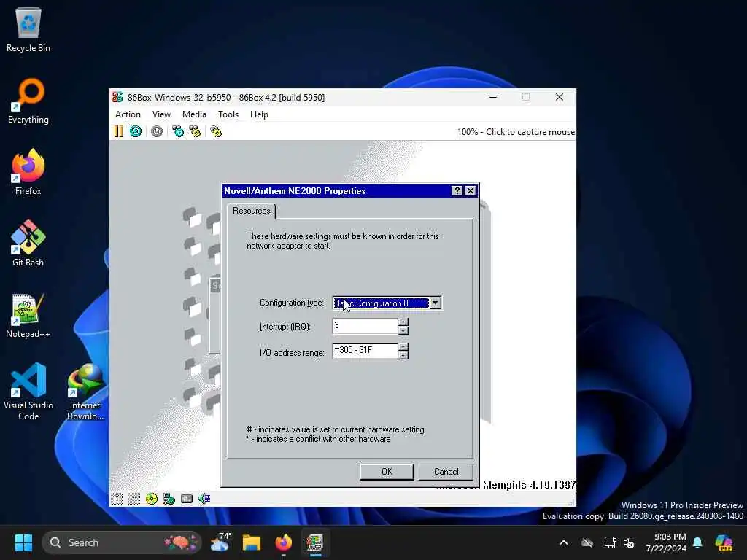
Task: Click the muted volume tray icon
Action: [x=629, y=542]
